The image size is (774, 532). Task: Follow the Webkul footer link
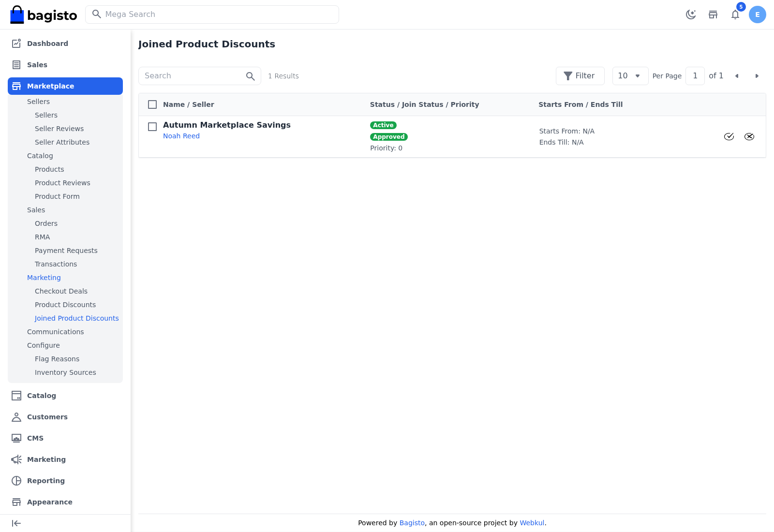tap(532, 523)
